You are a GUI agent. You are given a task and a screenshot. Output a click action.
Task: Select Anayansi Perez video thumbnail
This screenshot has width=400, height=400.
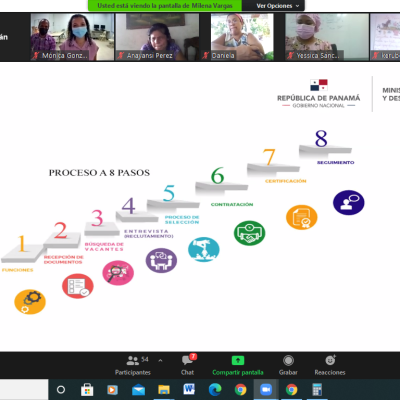tap(157, 37)
